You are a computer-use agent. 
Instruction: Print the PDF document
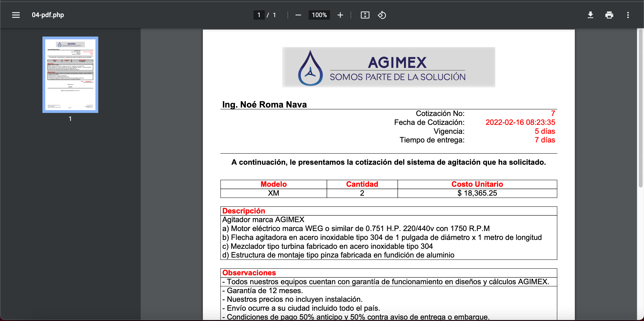609,15
